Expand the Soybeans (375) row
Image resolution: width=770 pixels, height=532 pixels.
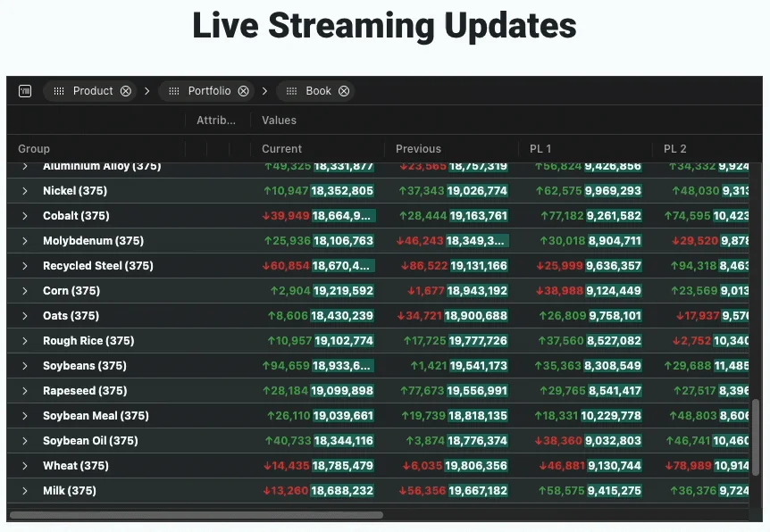(25, 366)
